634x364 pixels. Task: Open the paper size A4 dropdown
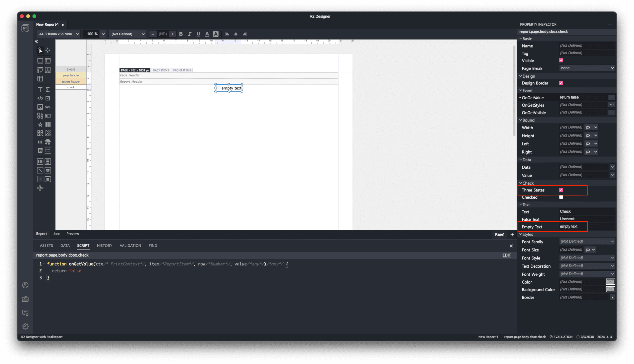click(58, 34)
